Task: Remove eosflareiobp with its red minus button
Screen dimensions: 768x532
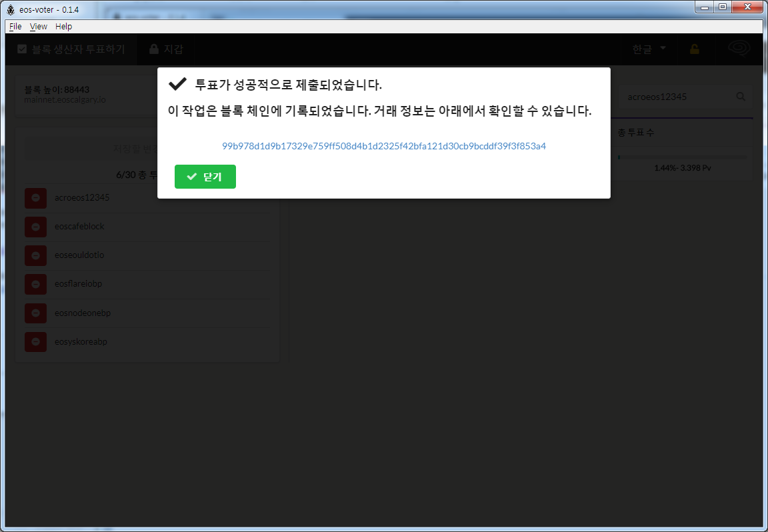Action: point(36,284)
